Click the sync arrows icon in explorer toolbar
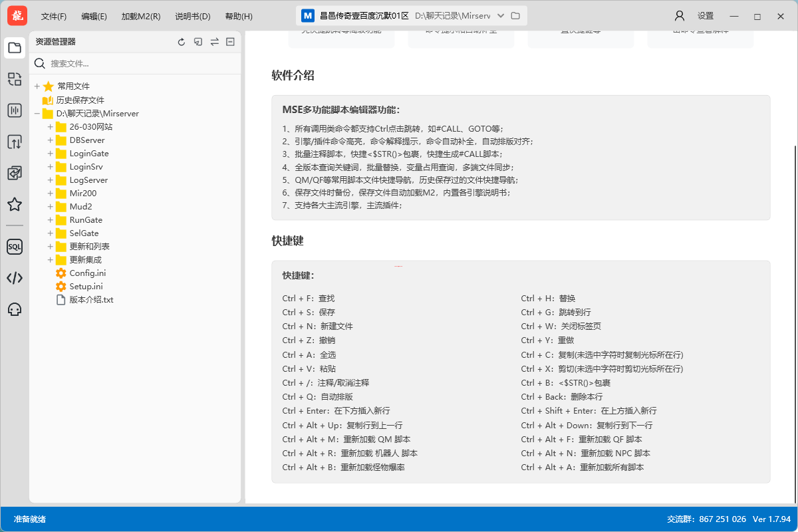This screenshot has width=798, height=532. (x=214, y=41)
